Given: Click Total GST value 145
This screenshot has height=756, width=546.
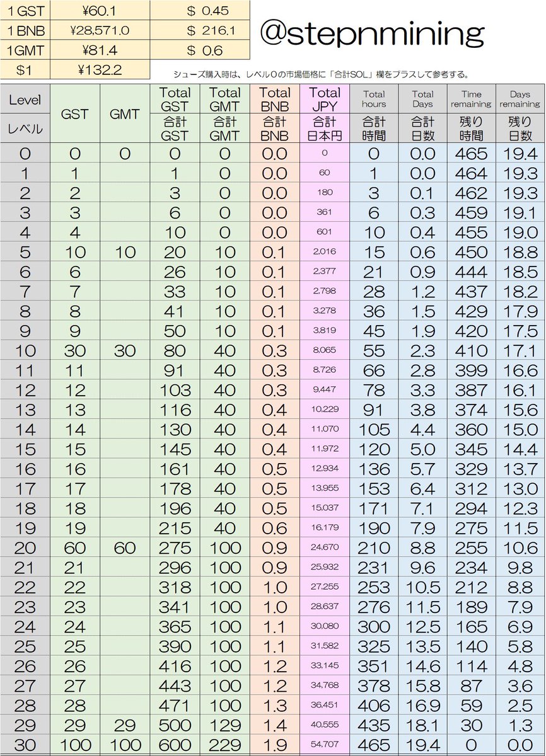Looking at the screenshot, I should click(x=175, y=449).
